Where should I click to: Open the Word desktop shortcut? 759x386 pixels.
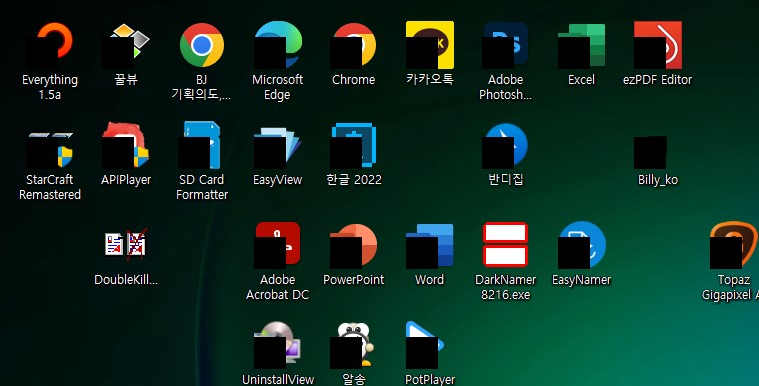point(430,246)
